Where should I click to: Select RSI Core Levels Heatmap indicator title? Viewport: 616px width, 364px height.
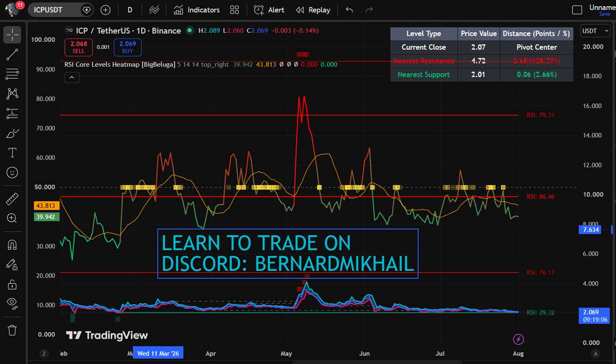(x=120, y=64)
